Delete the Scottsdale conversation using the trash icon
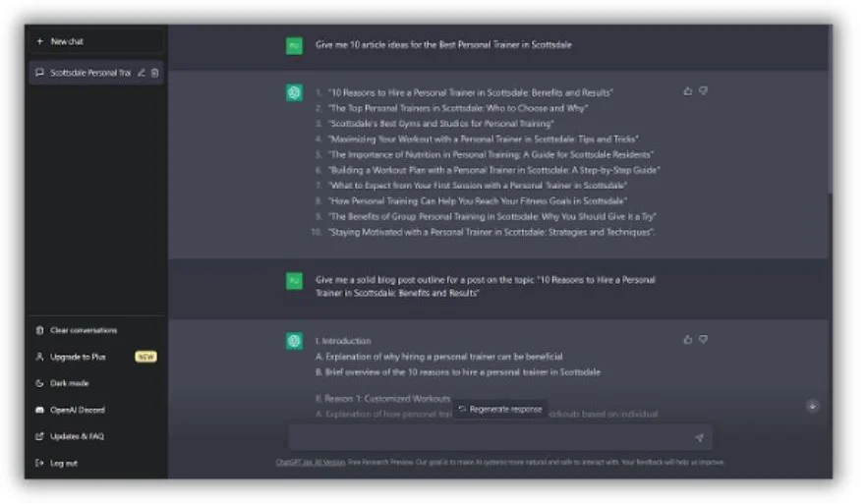Image resolution: width=867 pixels, height=504 pixels. 155,73
